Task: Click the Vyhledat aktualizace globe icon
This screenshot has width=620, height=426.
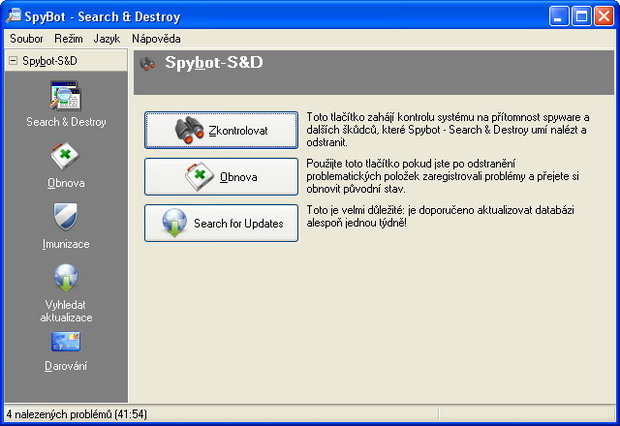Action: pos(66,278)
